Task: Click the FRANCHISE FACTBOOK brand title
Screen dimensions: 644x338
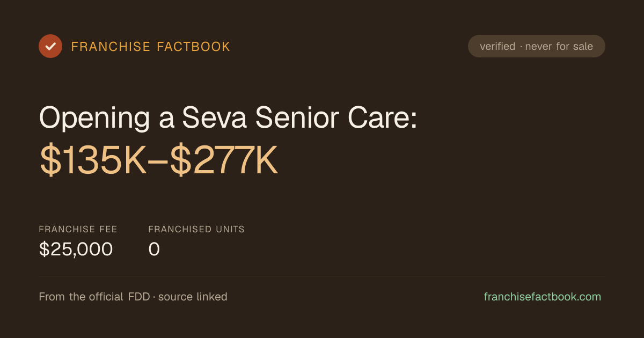Action: (x=151, y=47)
